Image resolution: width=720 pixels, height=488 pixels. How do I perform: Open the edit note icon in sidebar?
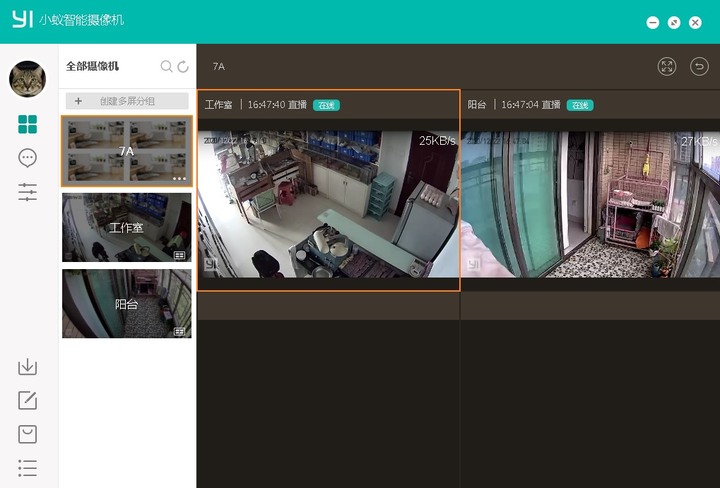(x=28, y=400)
